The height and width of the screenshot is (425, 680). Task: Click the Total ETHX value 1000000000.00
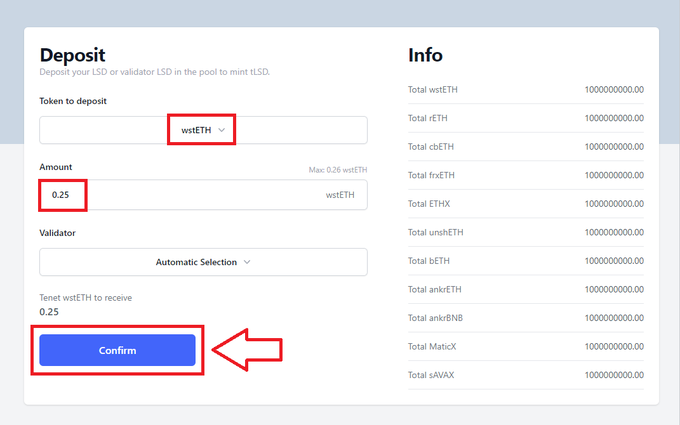tap(614, 204)
